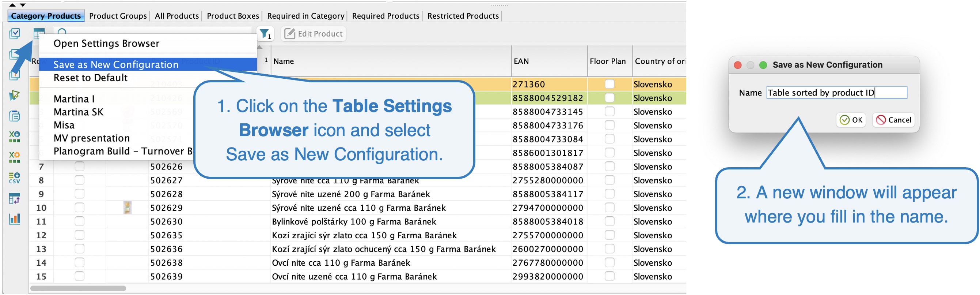This screenshot has width=980, height=295.
Task: Click the horizontal scrollbar under the table
Action: point(78,288)
